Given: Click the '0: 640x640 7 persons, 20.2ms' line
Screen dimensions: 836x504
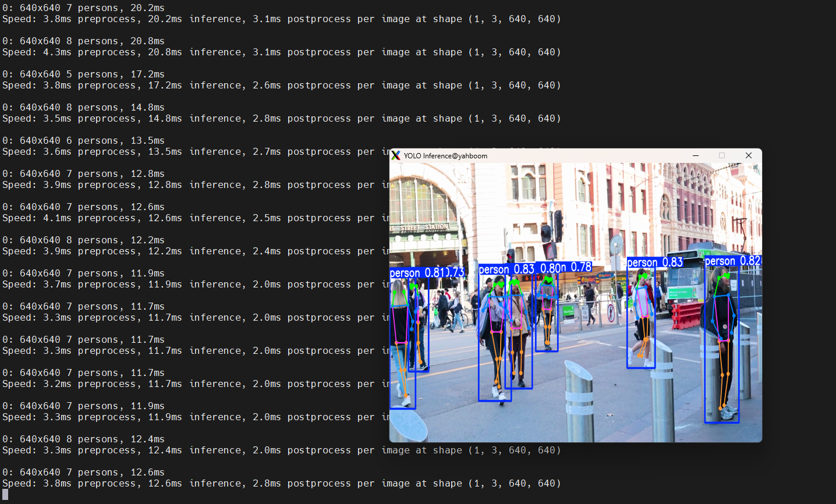Looking at the screenshot, I should tap(83, 8).
